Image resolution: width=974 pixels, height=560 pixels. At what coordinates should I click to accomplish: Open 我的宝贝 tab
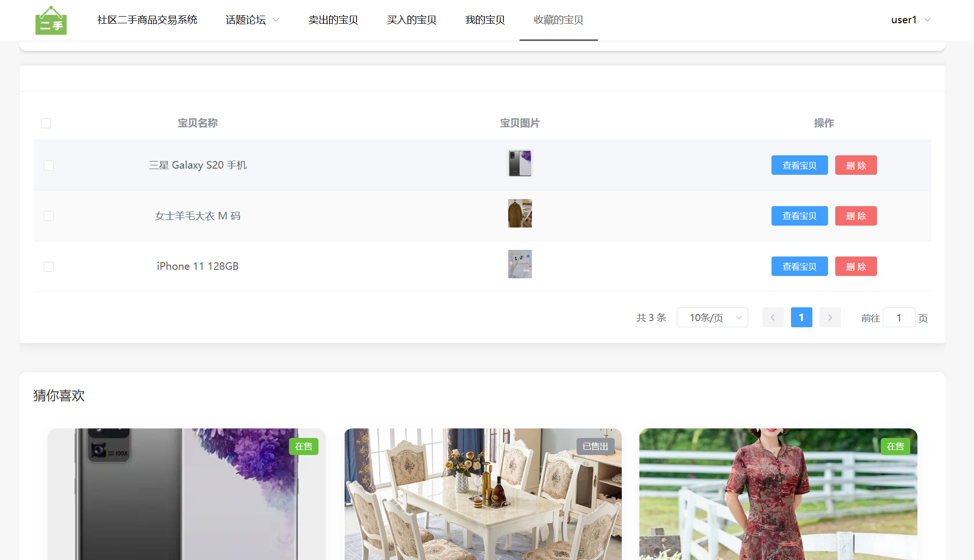(485, 20)
